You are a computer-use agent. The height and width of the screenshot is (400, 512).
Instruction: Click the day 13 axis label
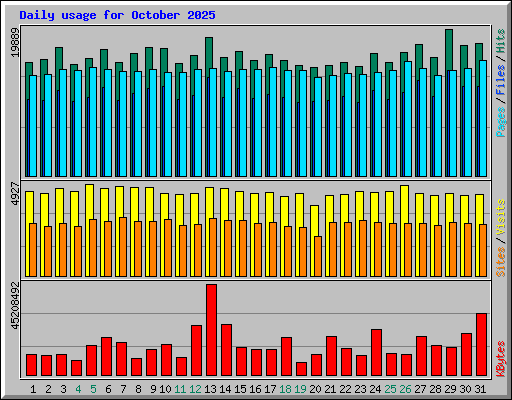point(210,389)
